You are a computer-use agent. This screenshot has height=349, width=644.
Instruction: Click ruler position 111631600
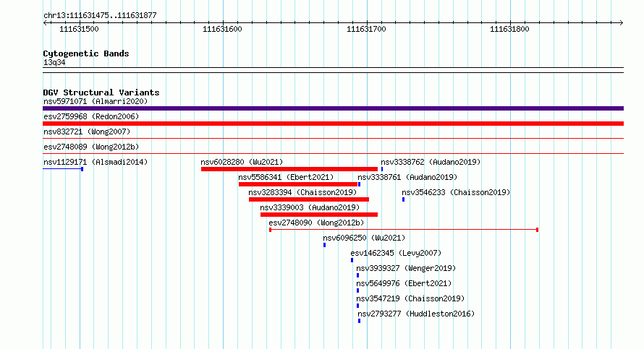[222, 29]
